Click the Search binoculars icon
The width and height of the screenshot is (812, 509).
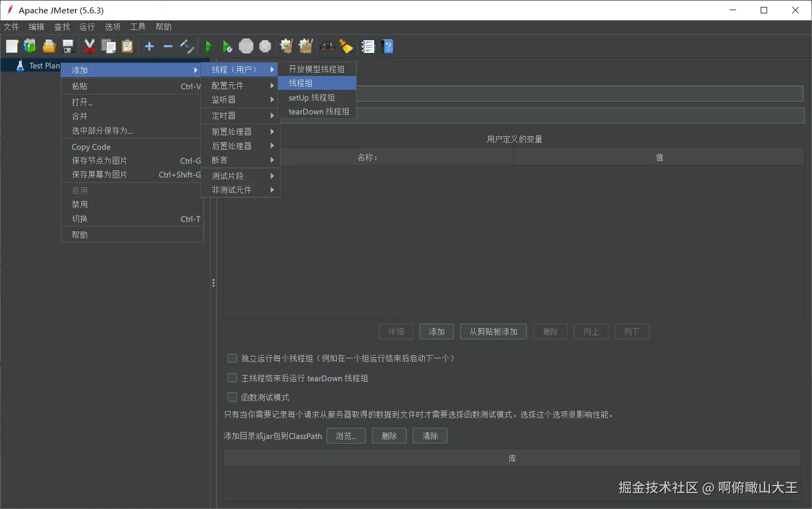point(328,47)
